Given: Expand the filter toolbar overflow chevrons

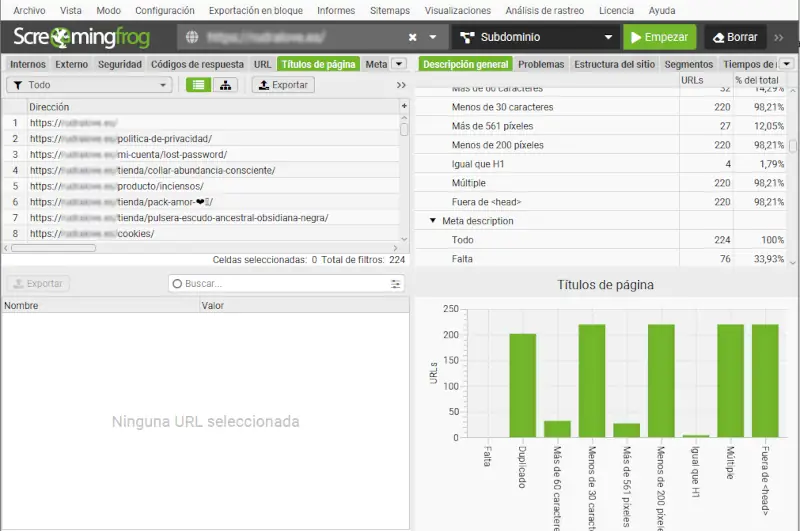Looking at the screenshot, I should pyautogui.click(x=401, y=85).
